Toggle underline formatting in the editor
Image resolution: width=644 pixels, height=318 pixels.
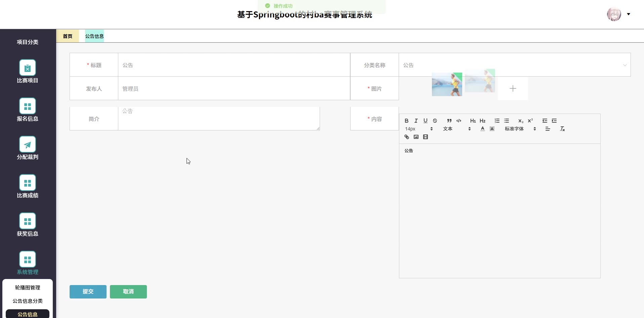pos(425,121)
